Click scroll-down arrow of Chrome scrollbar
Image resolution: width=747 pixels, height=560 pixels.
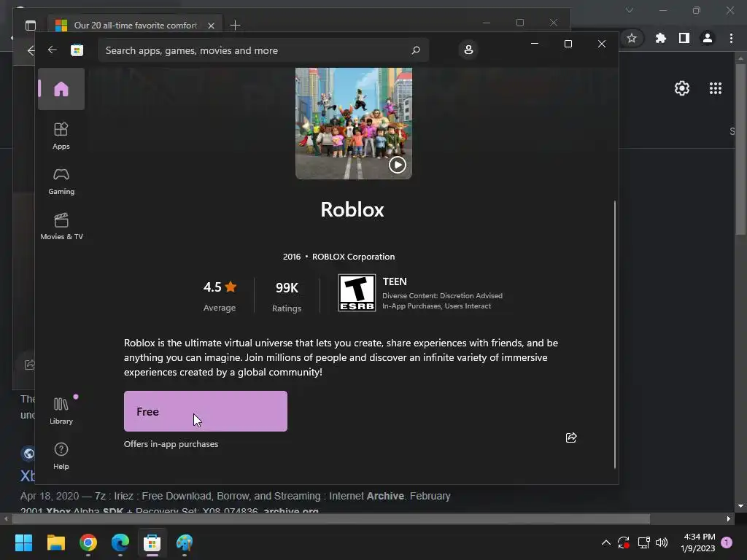click(x=740, y=506)
